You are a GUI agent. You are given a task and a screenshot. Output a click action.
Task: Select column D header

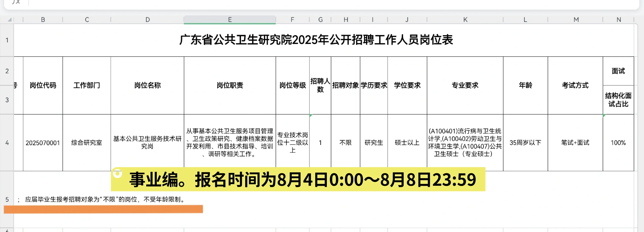148,20
